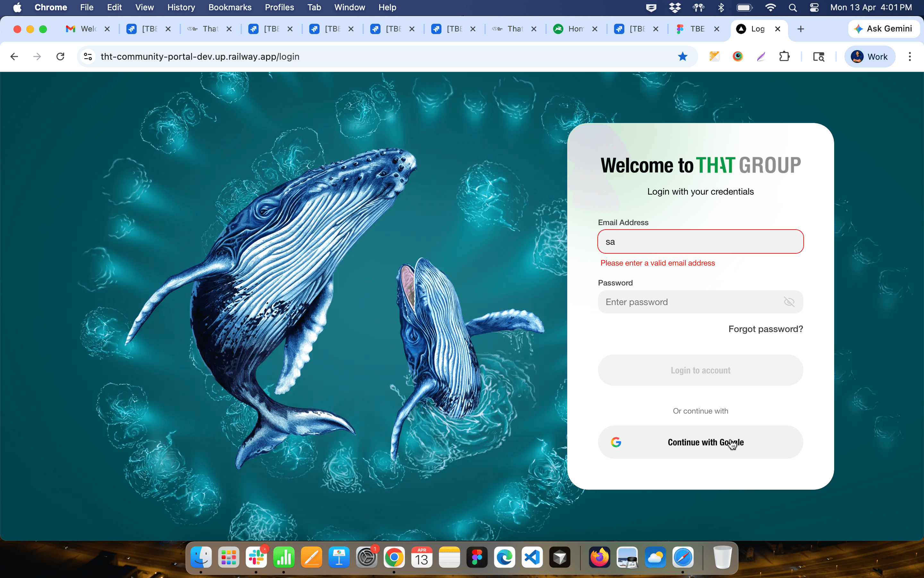
Task: Open the Profiles menu
Action: [279, 7]
